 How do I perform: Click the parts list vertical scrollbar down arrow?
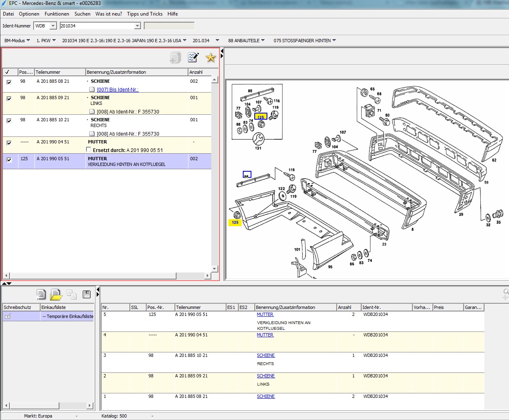pos(215,269)
